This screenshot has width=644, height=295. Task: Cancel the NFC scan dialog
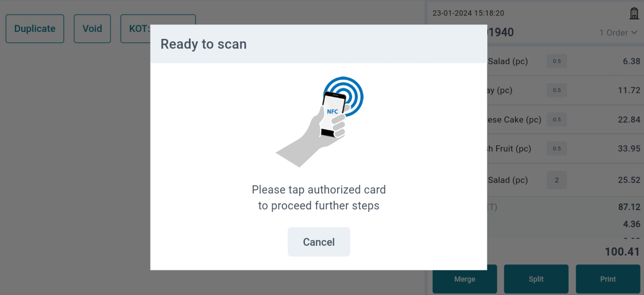[x=319, y=242]
